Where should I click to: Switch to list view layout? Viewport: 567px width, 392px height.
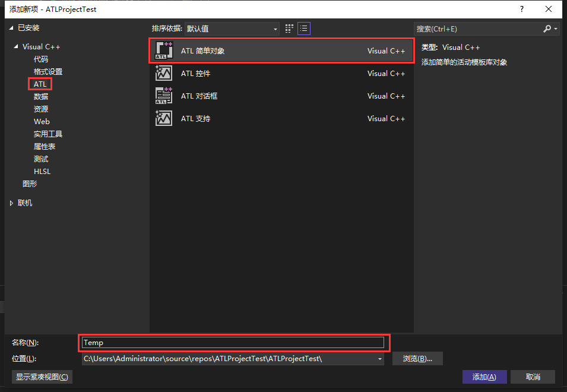[x=304, y=29]
